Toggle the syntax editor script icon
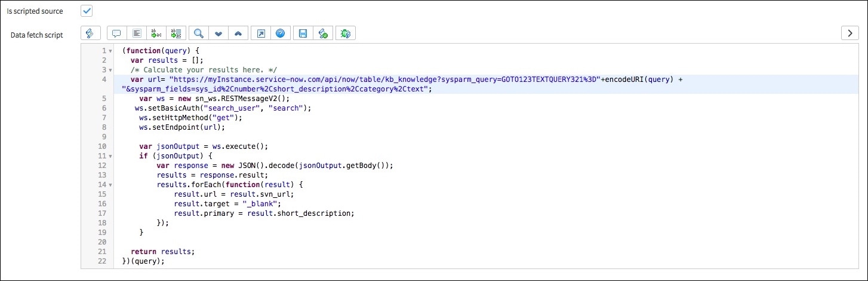This screenshot has width=868, height=281. coord(90,33)
